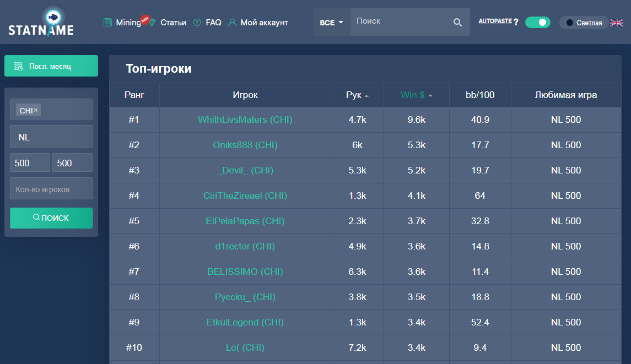Click the diamond icon beside Статьи

pyautogui.click(x=152, y=23)
